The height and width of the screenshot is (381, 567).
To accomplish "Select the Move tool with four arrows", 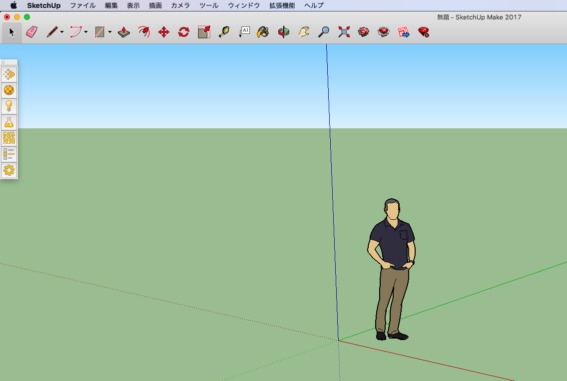I will (164, 32).
